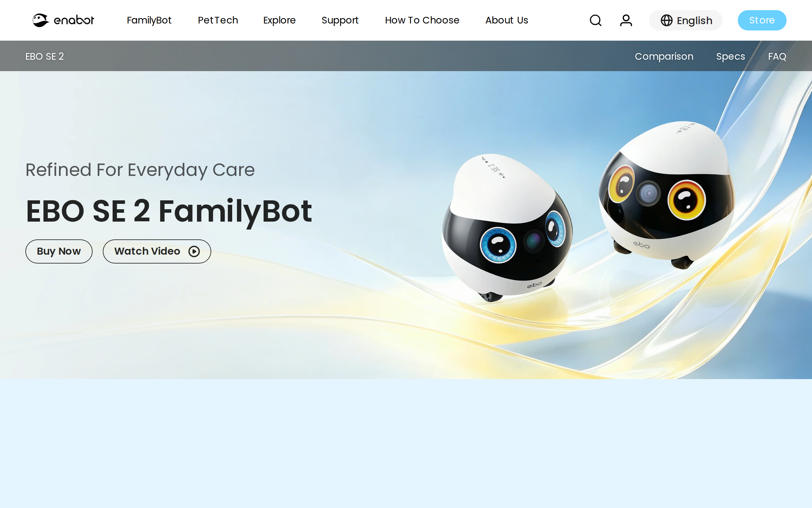
Task: Click the blue-eyed EBO robot image
Action: tap(507, 228)
